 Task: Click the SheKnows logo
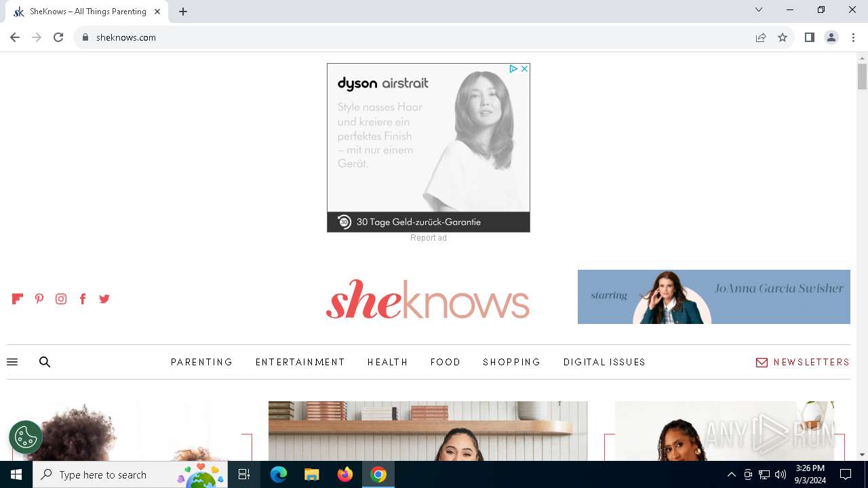[428, 299]
